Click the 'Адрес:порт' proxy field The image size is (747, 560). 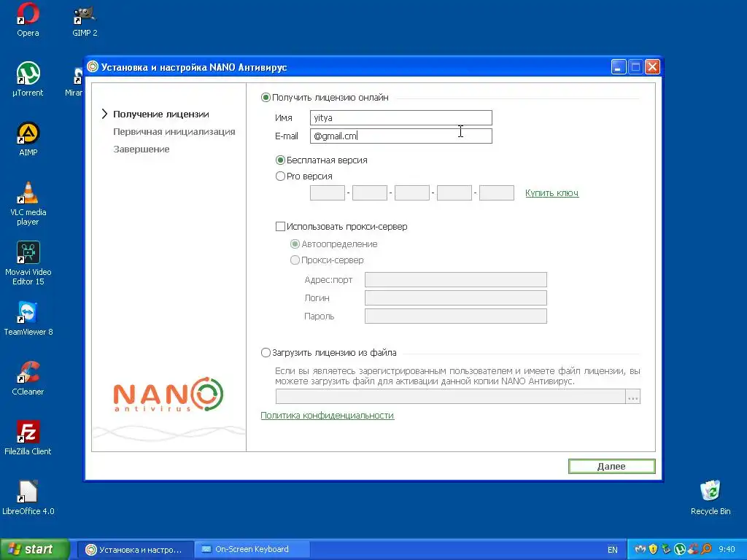[x=456, y=279]
